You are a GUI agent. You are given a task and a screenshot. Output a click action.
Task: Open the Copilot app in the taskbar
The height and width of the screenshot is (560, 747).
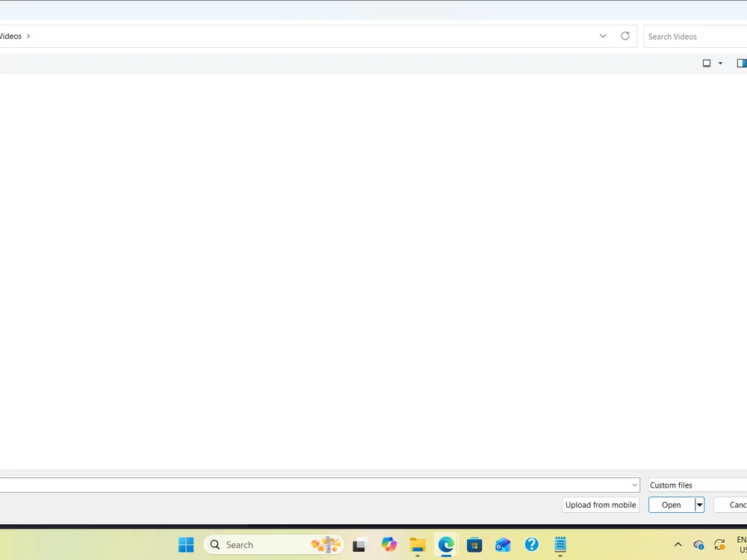[x=388, y=544]
